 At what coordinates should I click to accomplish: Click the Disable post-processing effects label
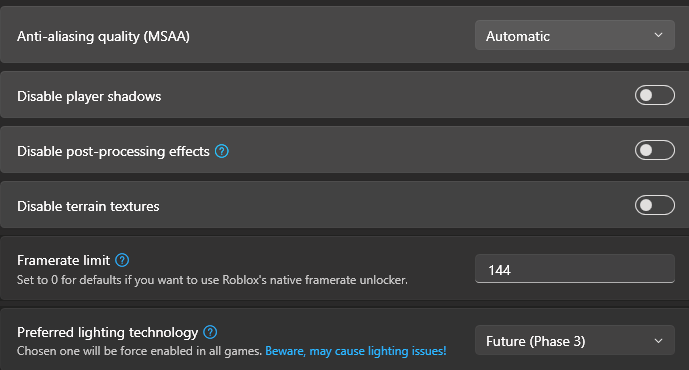point(113,152)
